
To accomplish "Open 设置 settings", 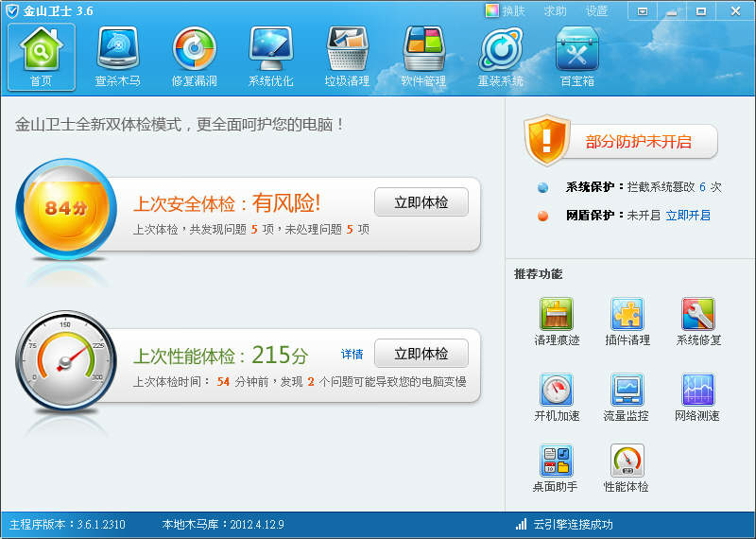I will [596, 10].
